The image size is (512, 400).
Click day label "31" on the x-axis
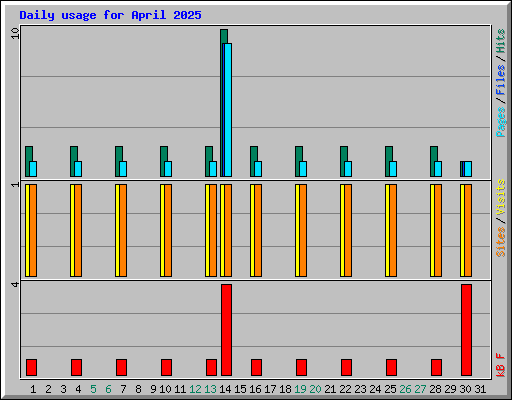(x=480, y=389)
